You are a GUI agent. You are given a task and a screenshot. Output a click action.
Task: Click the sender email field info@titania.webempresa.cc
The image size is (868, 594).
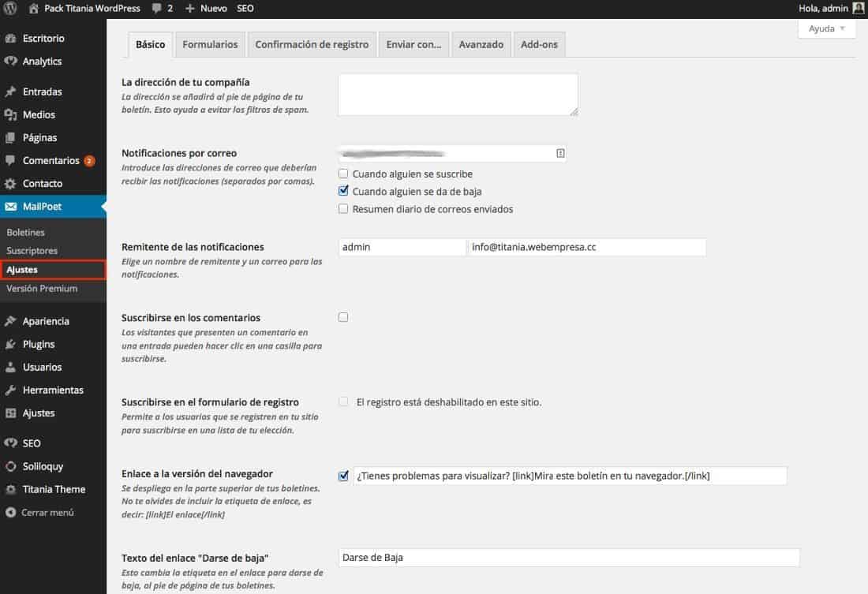tap(587, 247)
